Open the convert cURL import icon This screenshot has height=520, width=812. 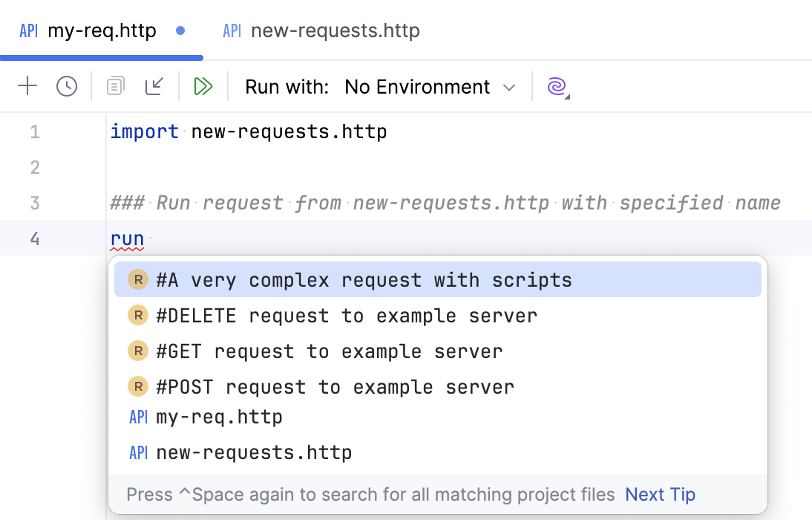tap(154, 86)
